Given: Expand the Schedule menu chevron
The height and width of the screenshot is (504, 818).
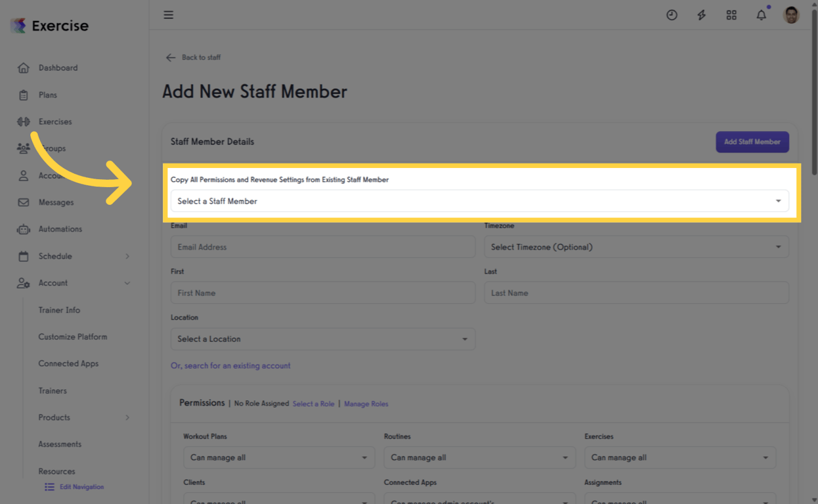Looking at the screenshot, I should click(x=129, y=256).
